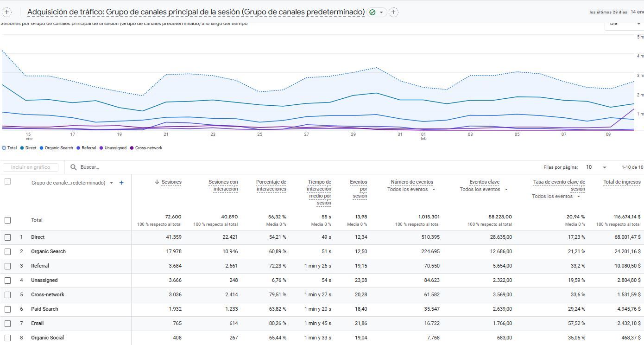Click the 'Cross-network' channel name
Screen dimensions: 644x345
coord(47,294)
